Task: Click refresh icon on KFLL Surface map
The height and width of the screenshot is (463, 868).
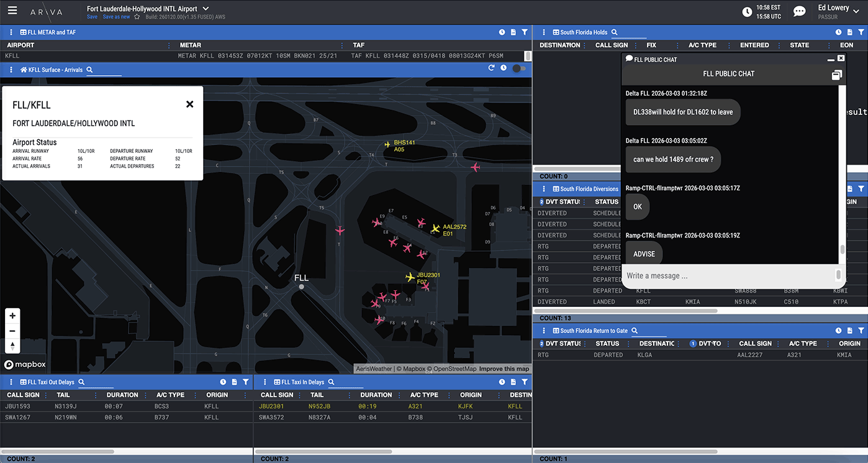Action: click(x=491, y=68)
